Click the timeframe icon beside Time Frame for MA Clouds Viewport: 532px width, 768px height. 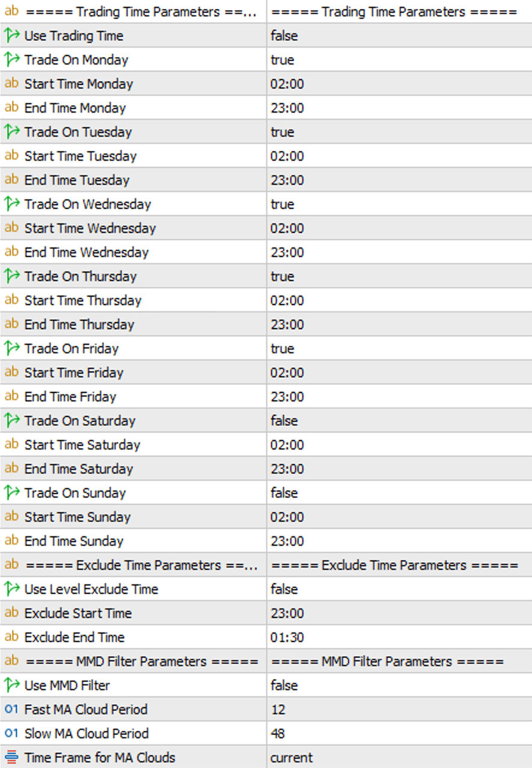[11, 758]
